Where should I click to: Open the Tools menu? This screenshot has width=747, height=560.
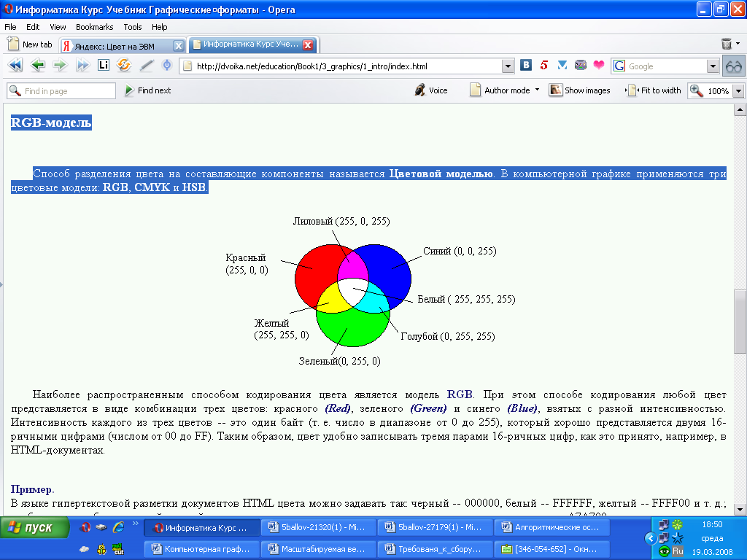pyautogui.click(x=133, y=27)
